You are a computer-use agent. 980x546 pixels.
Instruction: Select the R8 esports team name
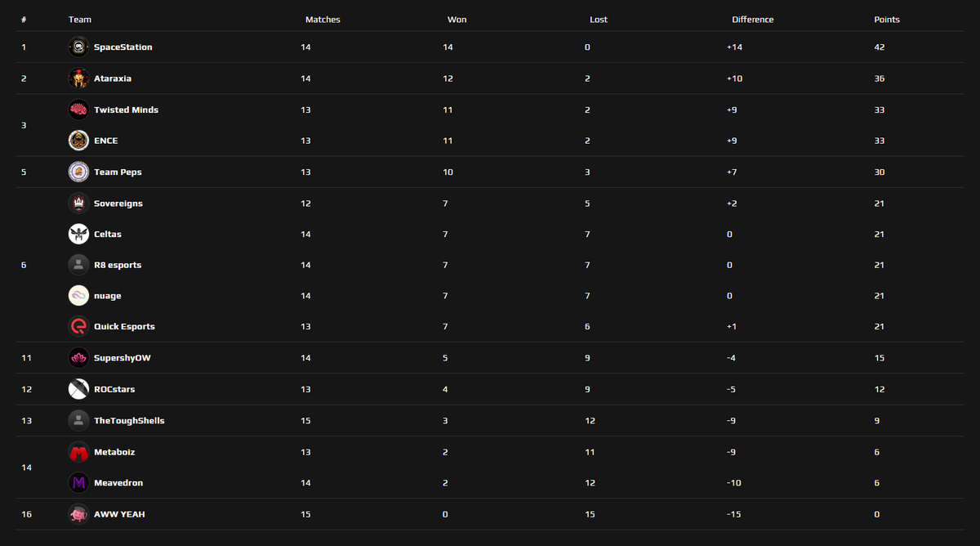tap(118, 265)
